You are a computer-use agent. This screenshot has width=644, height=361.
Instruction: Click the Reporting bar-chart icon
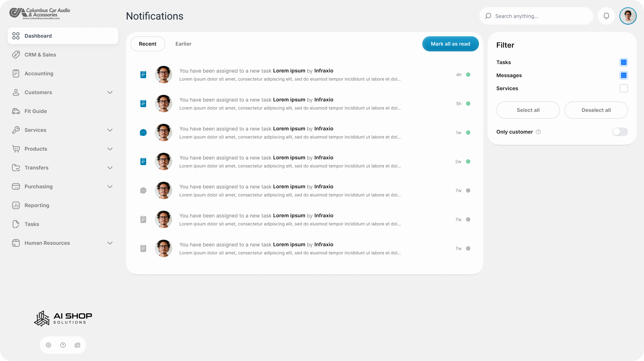click(16, 205)
